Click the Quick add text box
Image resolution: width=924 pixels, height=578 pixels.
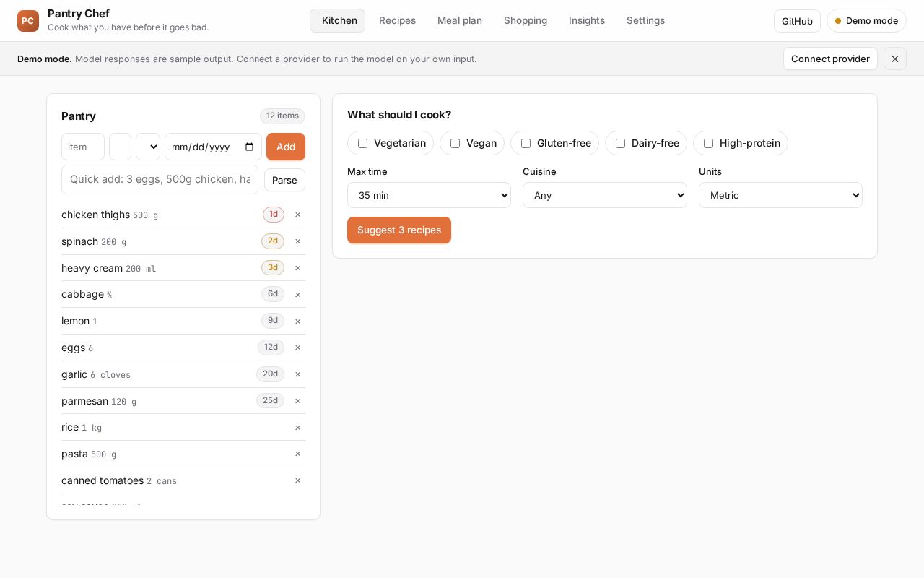click(160, 179)
